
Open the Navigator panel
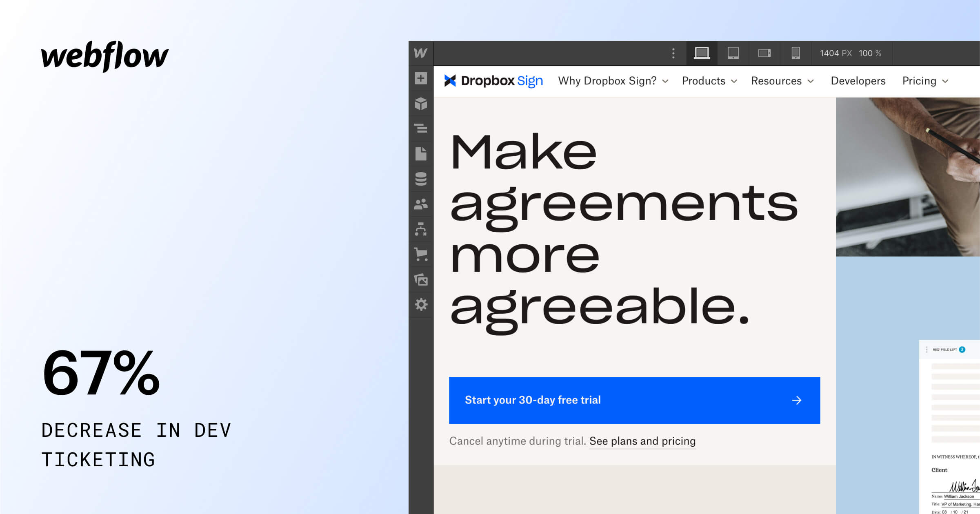tap(420, 129)
